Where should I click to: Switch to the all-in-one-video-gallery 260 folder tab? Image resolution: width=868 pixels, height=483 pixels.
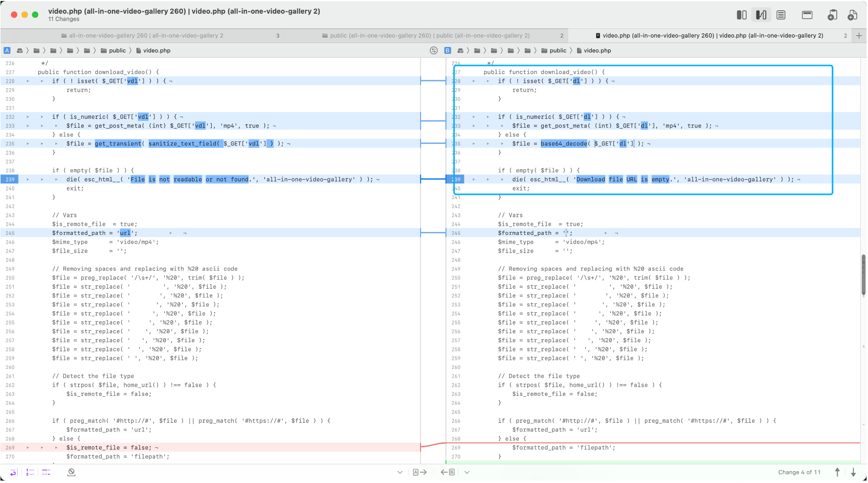tap(146, 36)
